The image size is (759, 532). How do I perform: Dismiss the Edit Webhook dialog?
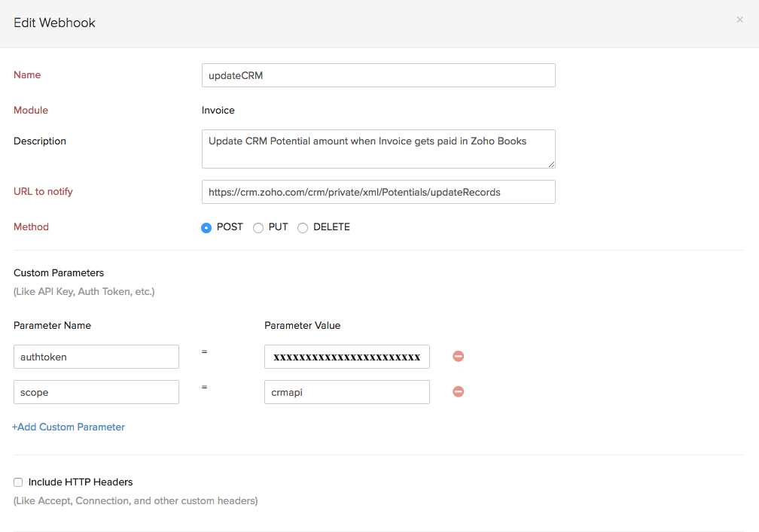point(739,20)
